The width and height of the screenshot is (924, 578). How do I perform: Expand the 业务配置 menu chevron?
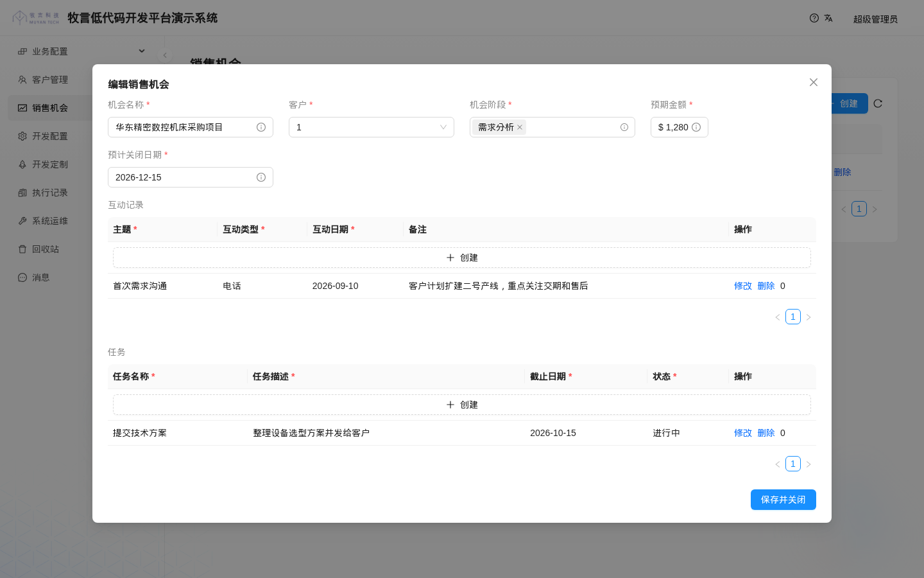[142, 51]
